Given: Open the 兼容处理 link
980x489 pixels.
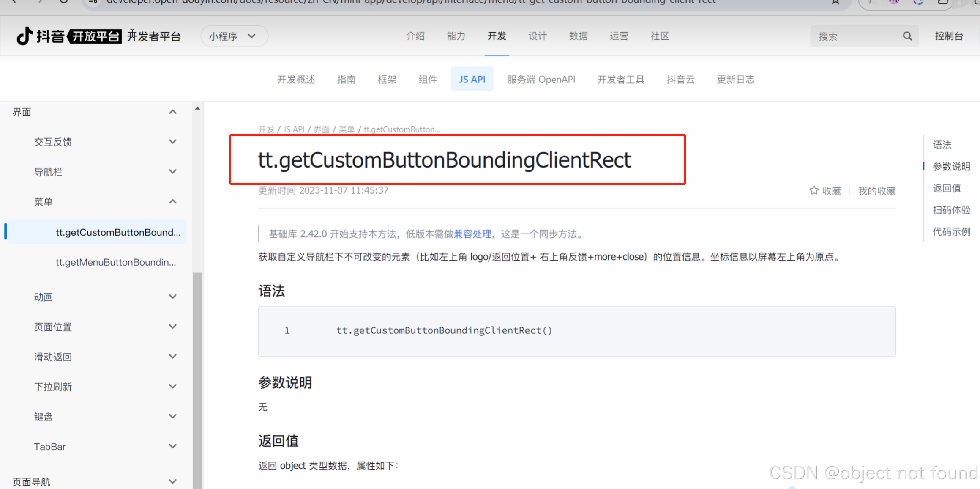Looking at the screenshot, I should 472,234.
